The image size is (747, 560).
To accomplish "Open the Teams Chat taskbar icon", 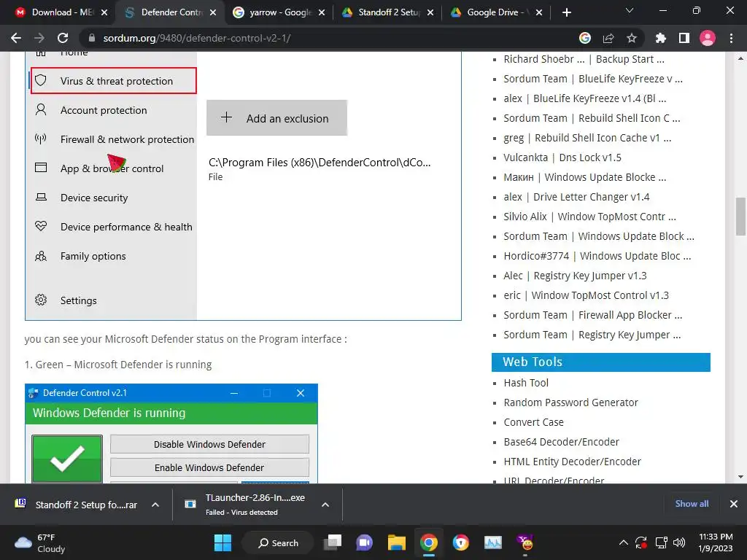I will [365, 542].
